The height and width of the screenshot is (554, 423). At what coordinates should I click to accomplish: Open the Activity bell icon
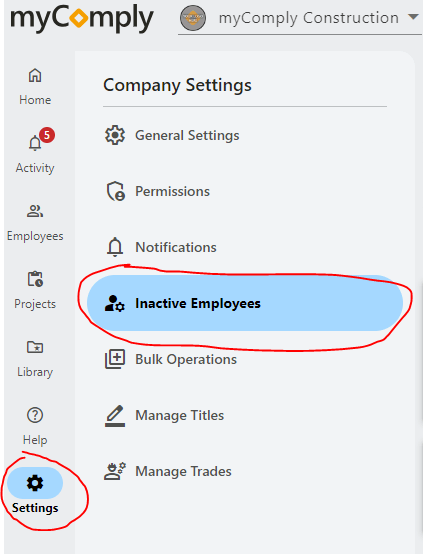coord(35,143)
